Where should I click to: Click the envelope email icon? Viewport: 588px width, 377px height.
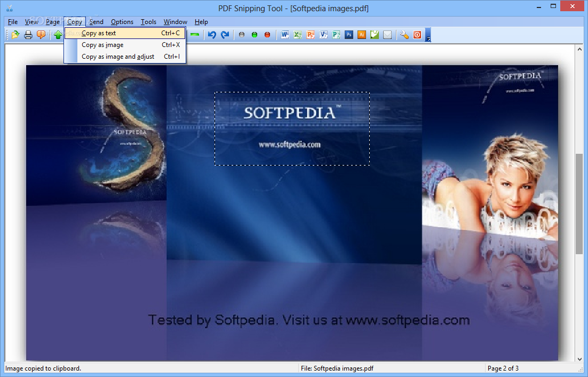click(x=387, y=35)
